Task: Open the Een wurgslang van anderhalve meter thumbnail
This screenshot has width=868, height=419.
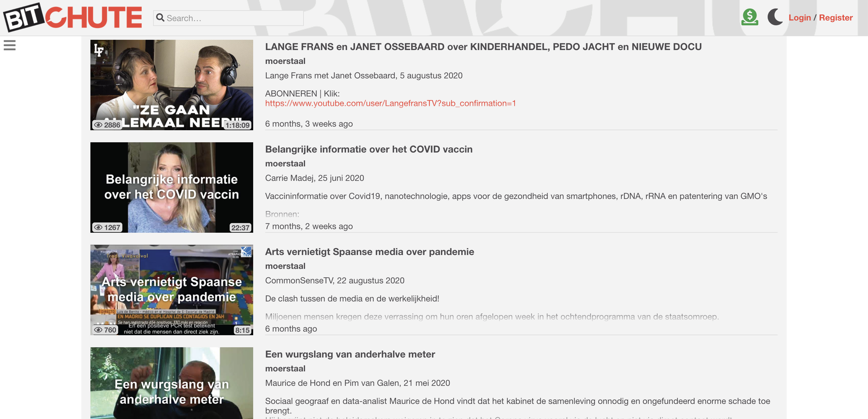Action: [171, 383]
